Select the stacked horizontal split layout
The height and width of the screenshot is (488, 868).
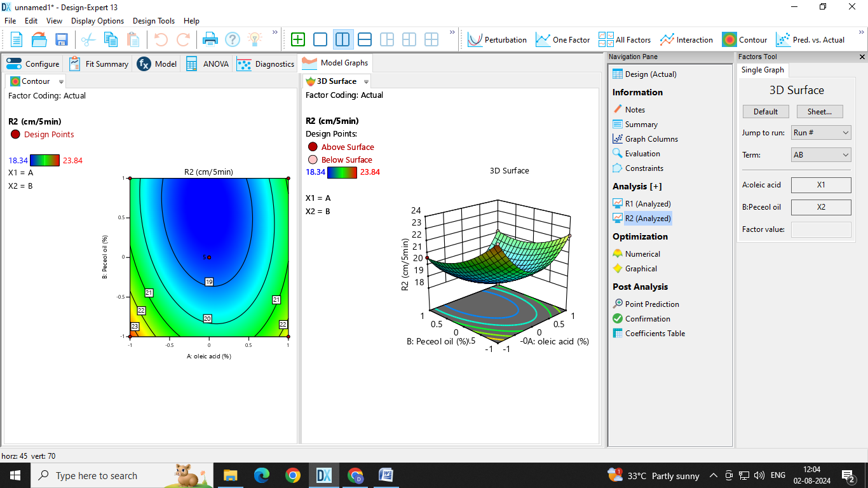[365, 39]
